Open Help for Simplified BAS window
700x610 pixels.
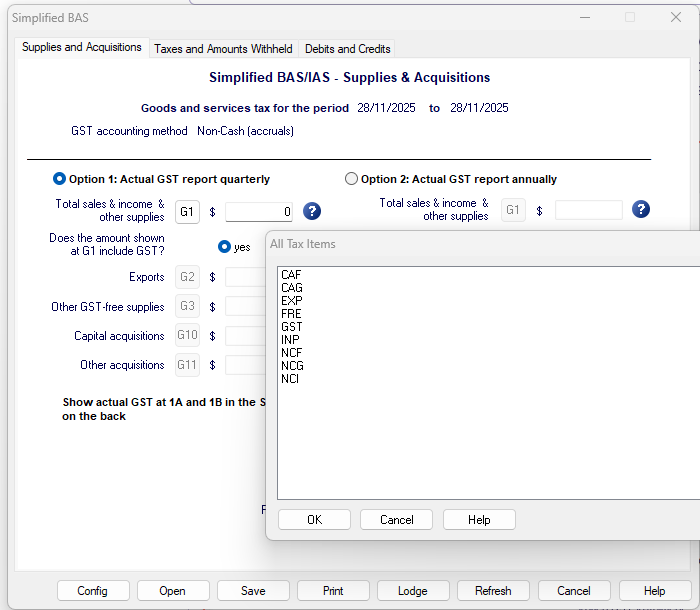point(655,591)
